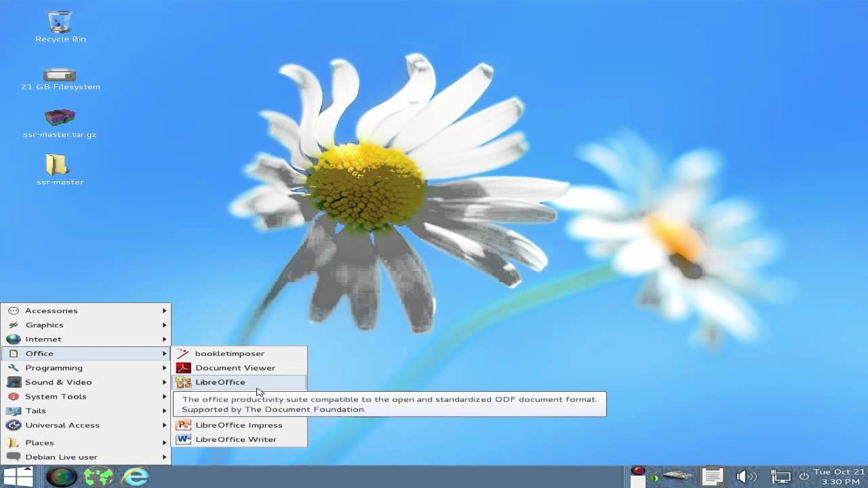
Task: Click the LibreOffice Impress icon
Action: point(183,425)
